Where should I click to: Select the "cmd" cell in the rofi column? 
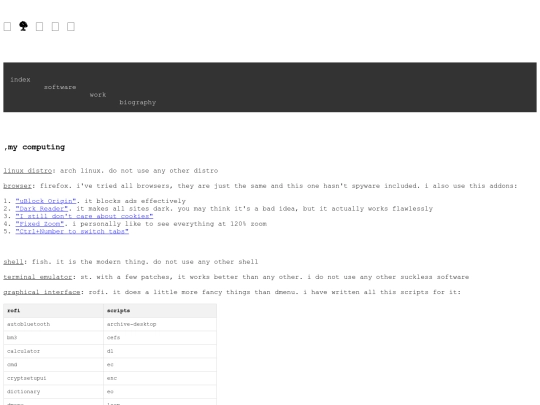(53, 364)
